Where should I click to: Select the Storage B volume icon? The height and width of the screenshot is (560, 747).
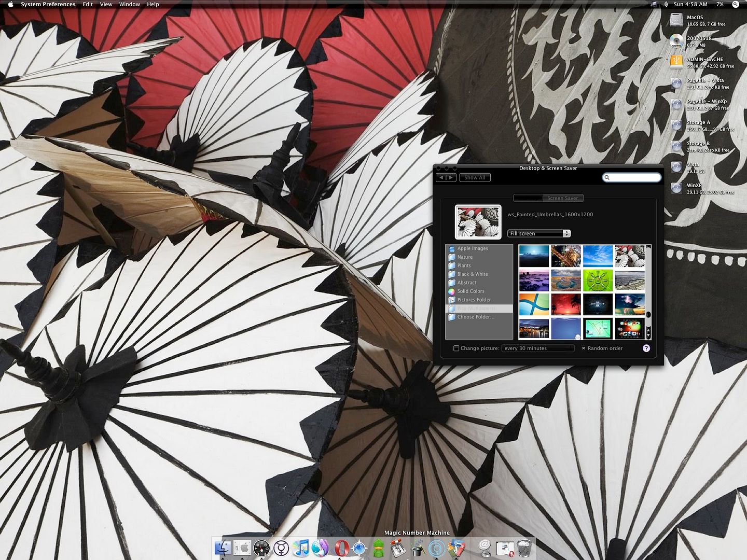pyautogui.click(x=676, y=146)
